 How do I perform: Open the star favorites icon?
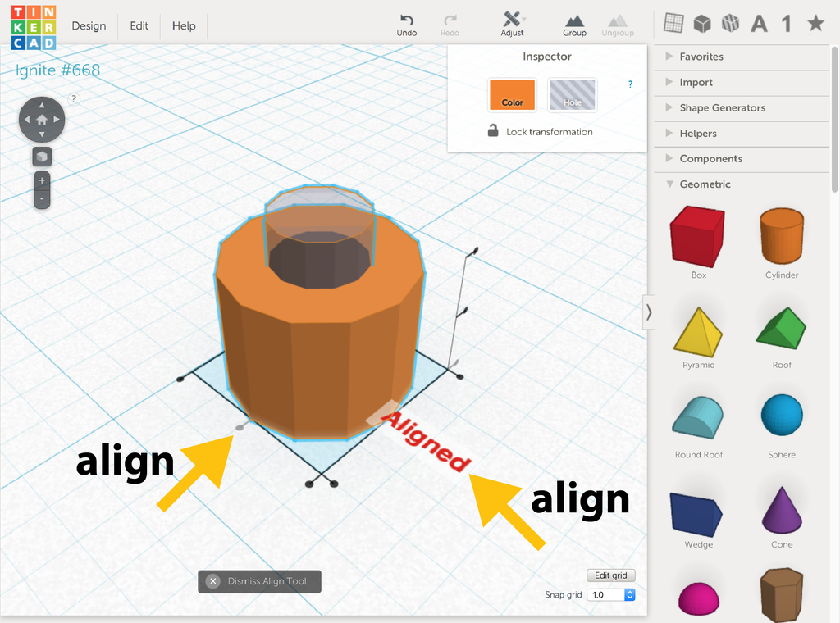tap(815, 23)
